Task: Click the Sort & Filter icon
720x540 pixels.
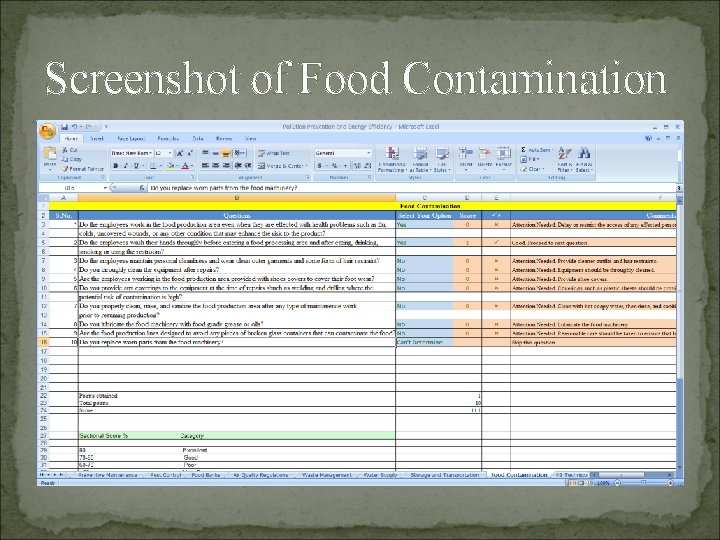Action: click(564, 153)
